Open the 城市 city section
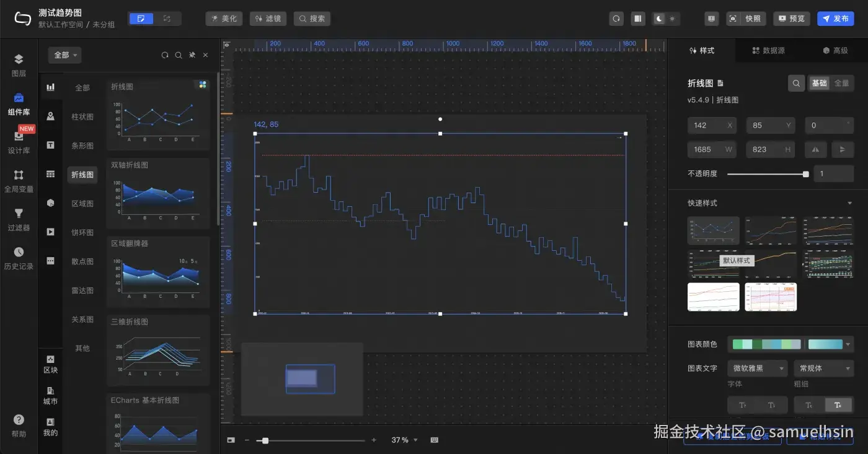 50,395
